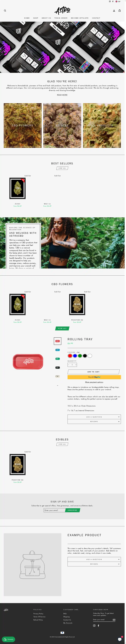126x644 pixels.
Task: Choose the green colour option
Action: click(80, 356)
